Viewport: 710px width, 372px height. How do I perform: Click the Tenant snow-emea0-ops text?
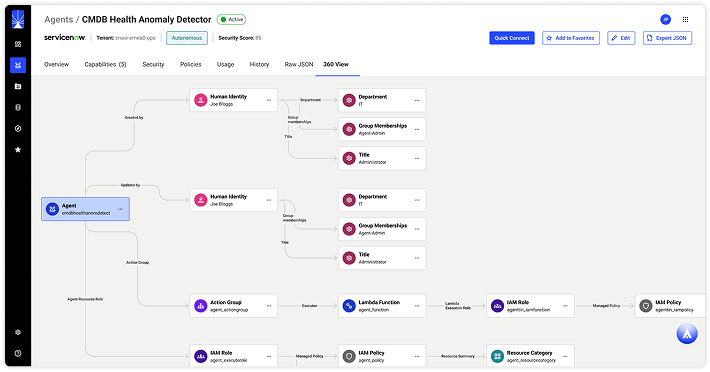(126, 38)
